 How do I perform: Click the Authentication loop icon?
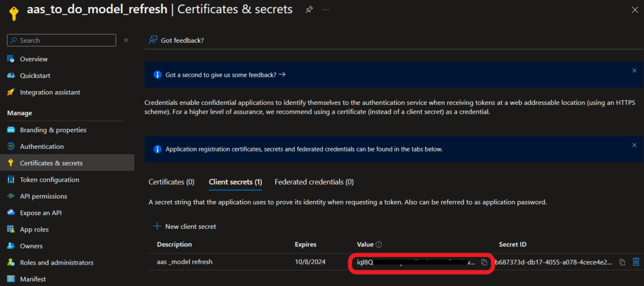point(11,146)
